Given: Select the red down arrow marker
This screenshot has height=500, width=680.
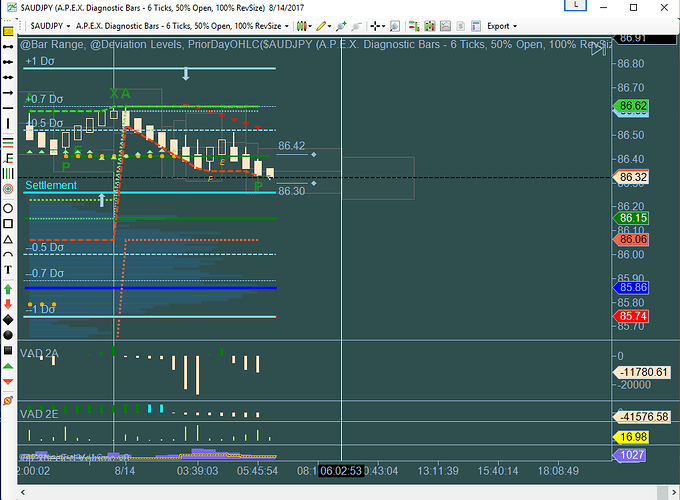Looking at the screenshot, I should [x=8, y=303].
